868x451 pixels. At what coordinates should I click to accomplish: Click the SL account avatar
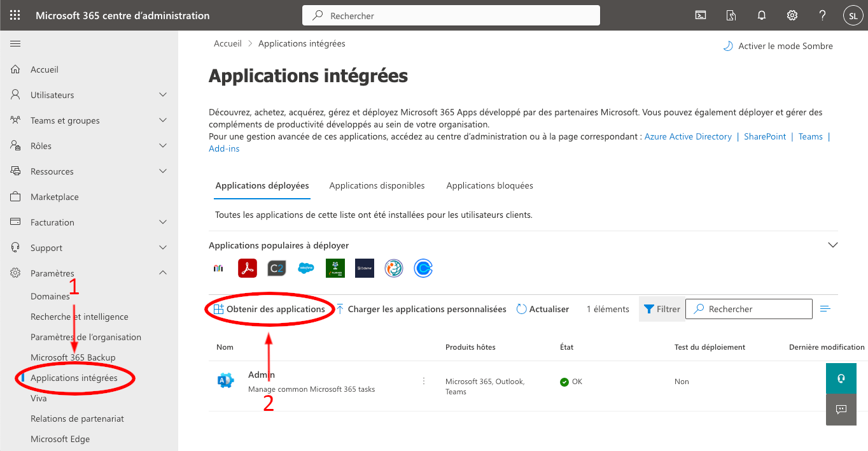click(x=853, y=15)
